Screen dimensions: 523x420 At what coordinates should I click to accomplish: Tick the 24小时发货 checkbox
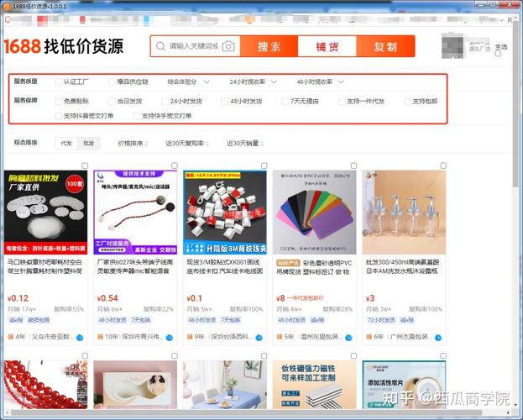coord(165,101)
